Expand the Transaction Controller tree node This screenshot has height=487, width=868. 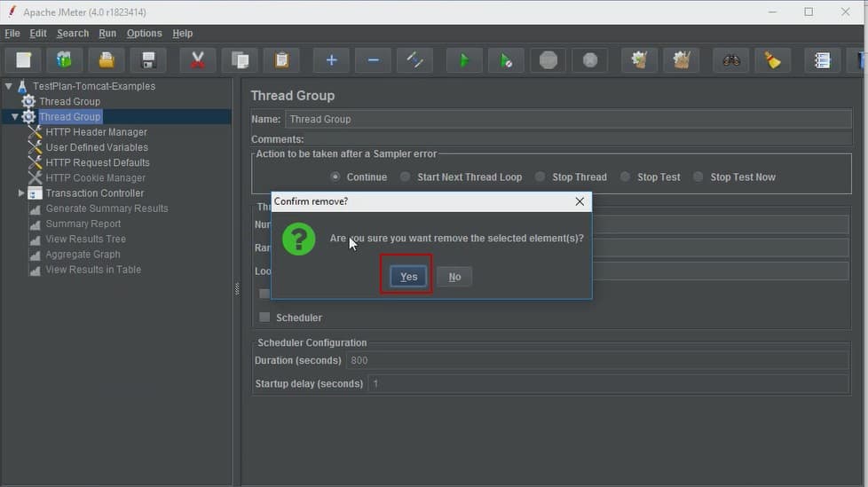click(22, 193)
